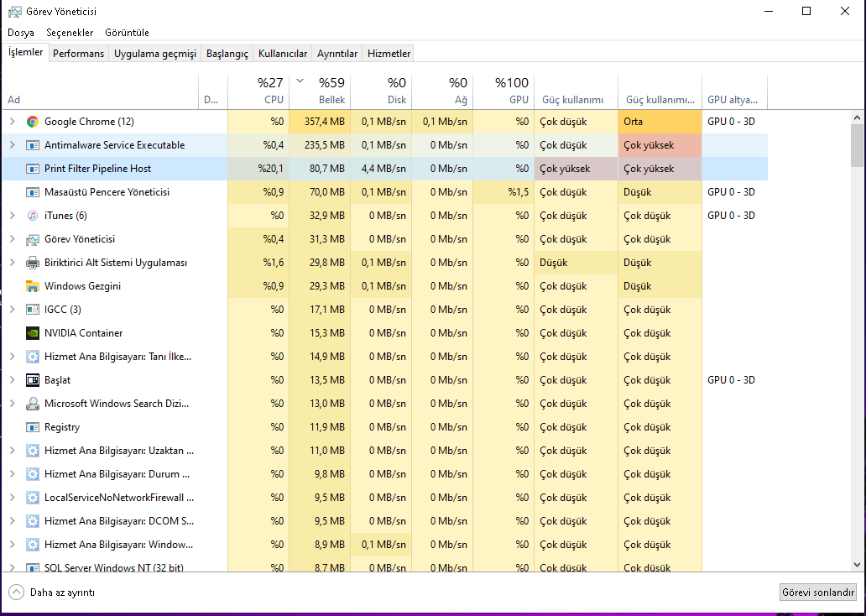The width and height of the screenshot is (866, 616).
Task: Expand Microsoft Windows Search Dizi row
Action: [x=12, y=404]
